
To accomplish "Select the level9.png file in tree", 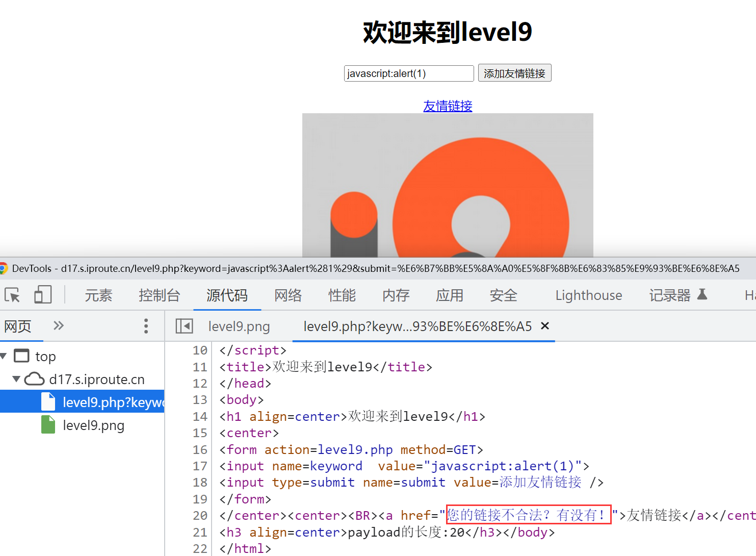I will pos(93,425).
